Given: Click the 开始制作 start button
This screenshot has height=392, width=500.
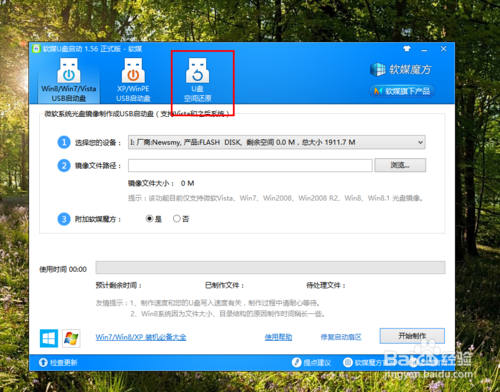Looking at the screenshot, I should tap(412, 336).
